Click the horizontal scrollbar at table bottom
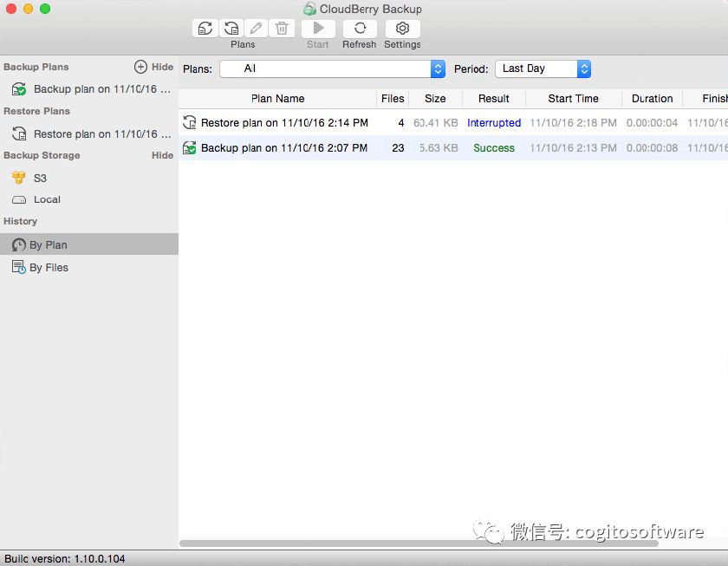Screen dimensions: 728x566 coord(419,543)
